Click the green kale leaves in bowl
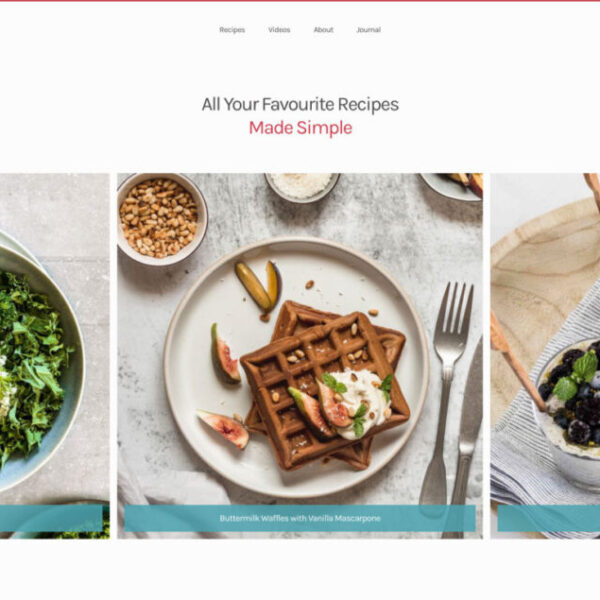 33,364
